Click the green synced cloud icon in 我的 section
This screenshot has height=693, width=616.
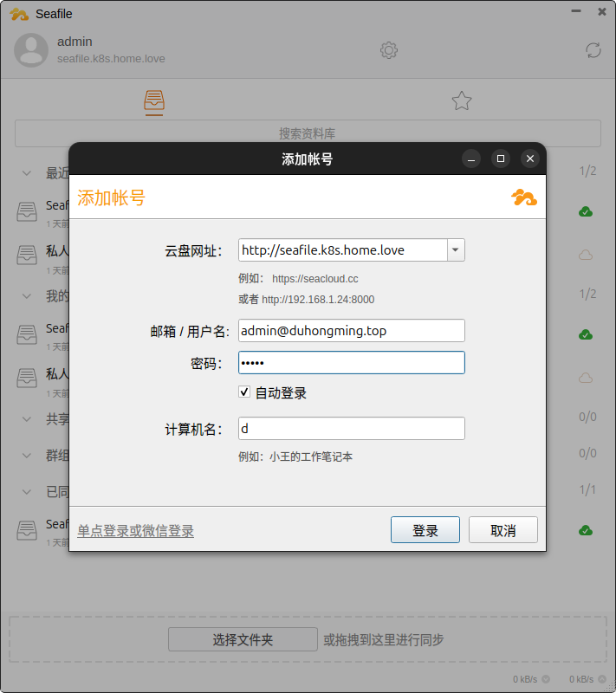coord(586,334)
